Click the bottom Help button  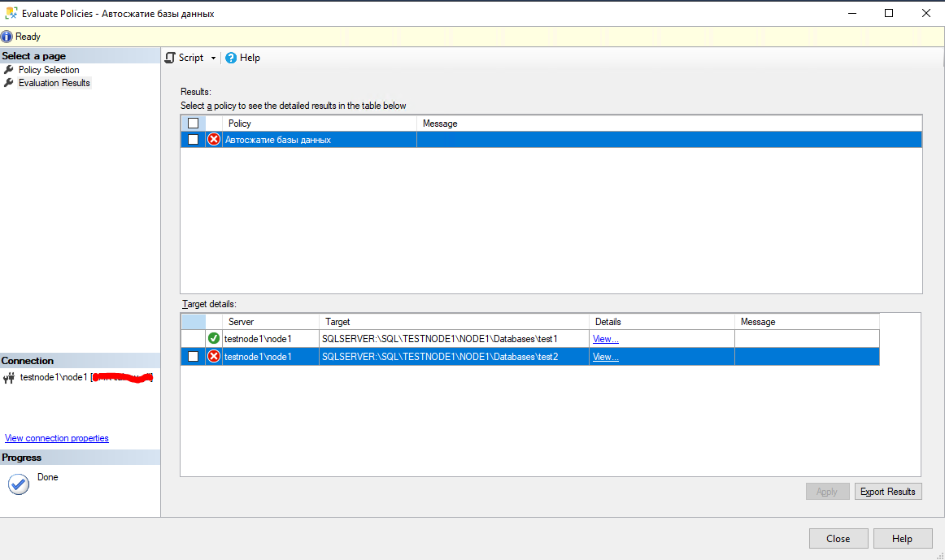(x=902, y=538)
